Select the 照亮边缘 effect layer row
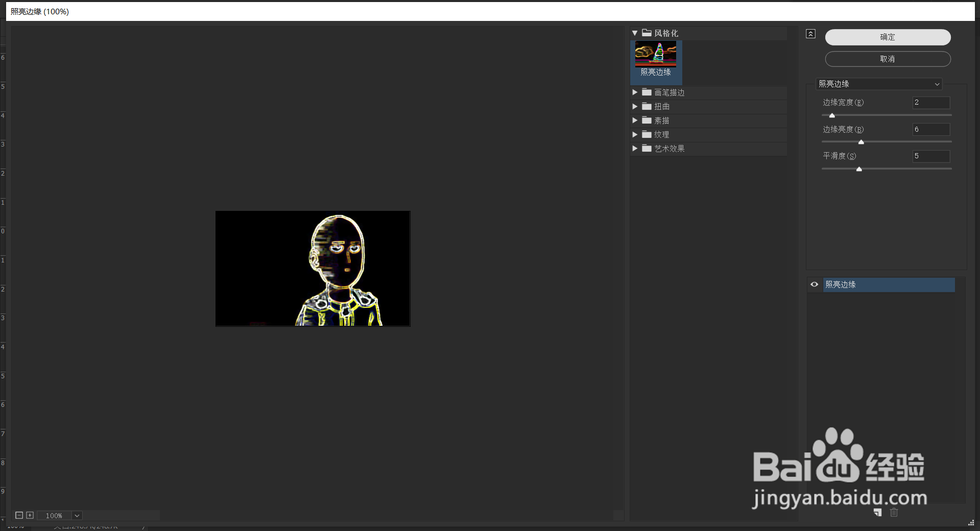 coord(889,285)
